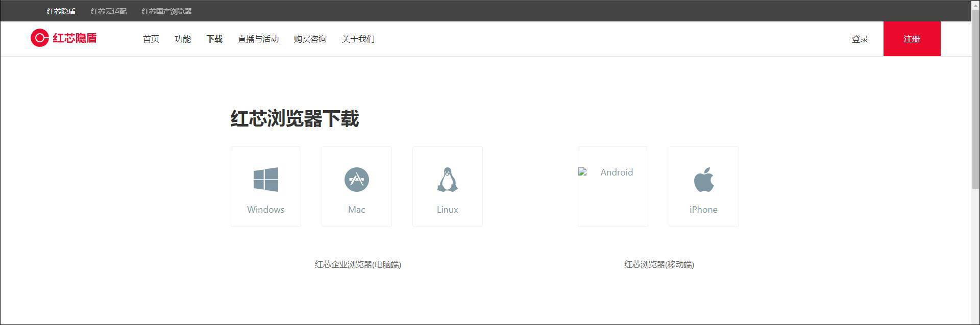Image resolution: width=980 pixels, height=325 pixels.
Task: Open 直播与活动 navigation item
Action: point(258,39)
